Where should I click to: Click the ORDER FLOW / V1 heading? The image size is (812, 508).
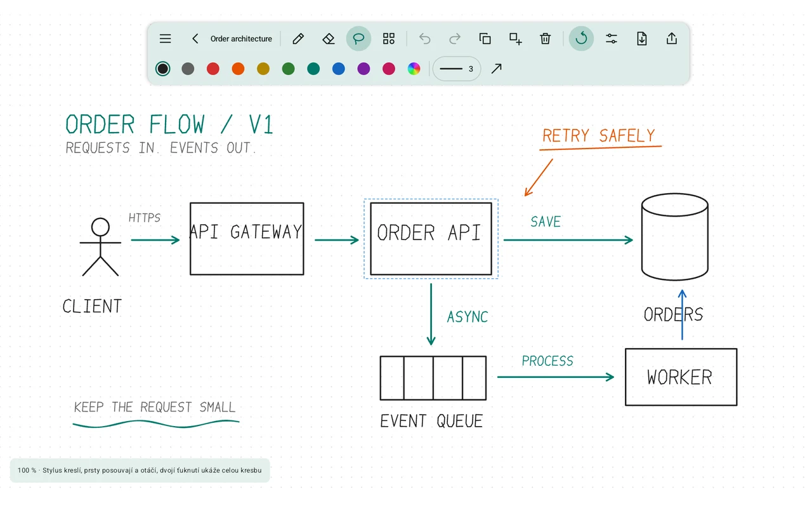coord(169,124)
